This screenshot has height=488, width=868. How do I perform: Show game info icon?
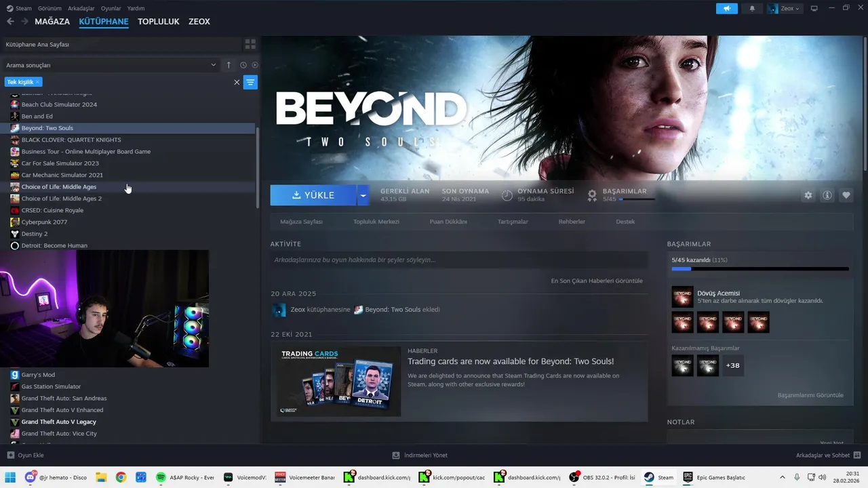827,195
